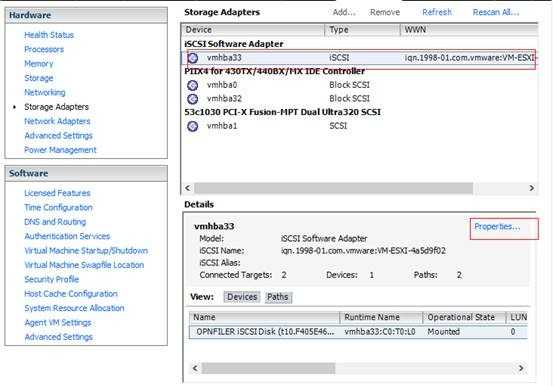Sort adapters by Type column header
The width and height of the screenshot is (553, 386).
(x=363, y=30)
